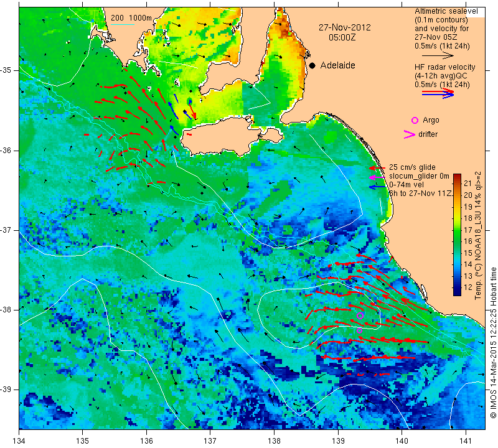Click the cyan depth contour legend line

pos(123,24)
